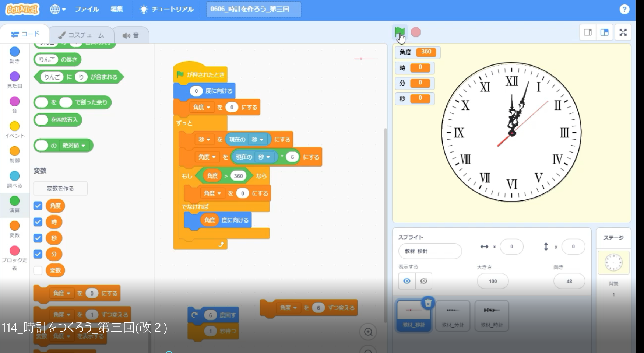The image size is (644, 353).
Task: Click the 変数を作る button
Action: click(x=60, y=188)
